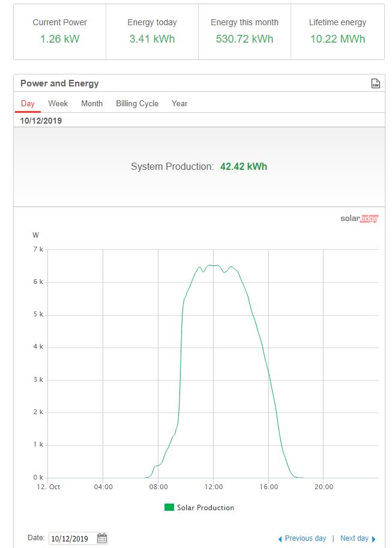Select the Day tab
This screenshot has width=392, height=548.
point(28,103)
